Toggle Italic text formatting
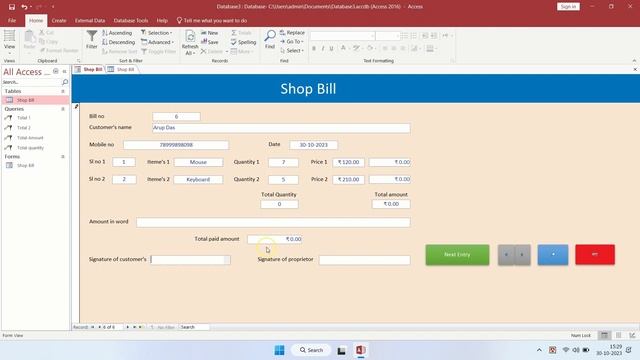This screenshot has height=360, width=640. click(322, 49)
